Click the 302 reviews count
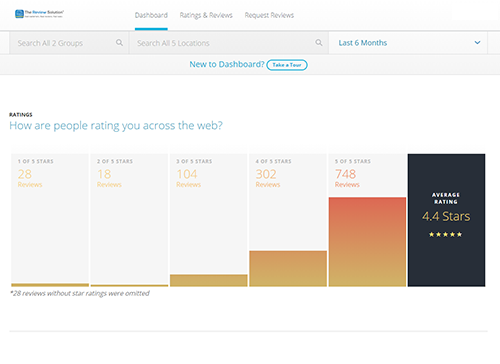500x364 pixels. pos(266,174)
